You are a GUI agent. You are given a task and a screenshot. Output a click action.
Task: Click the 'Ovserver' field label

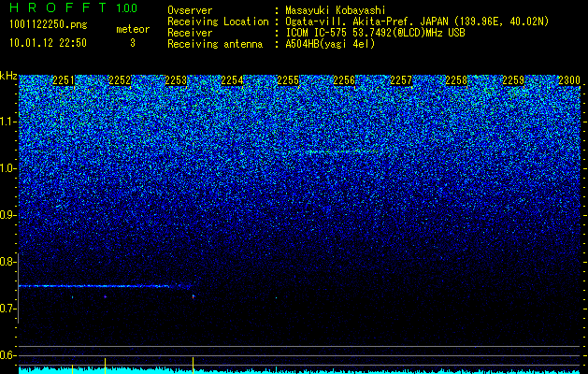[190, 10]
